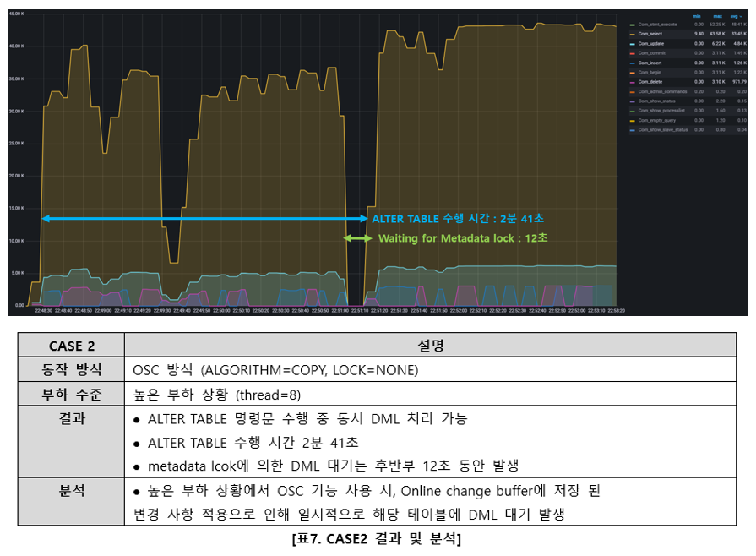
Task: Click the orange Com_begin legend color swatch
Action: tap(632, 73)
